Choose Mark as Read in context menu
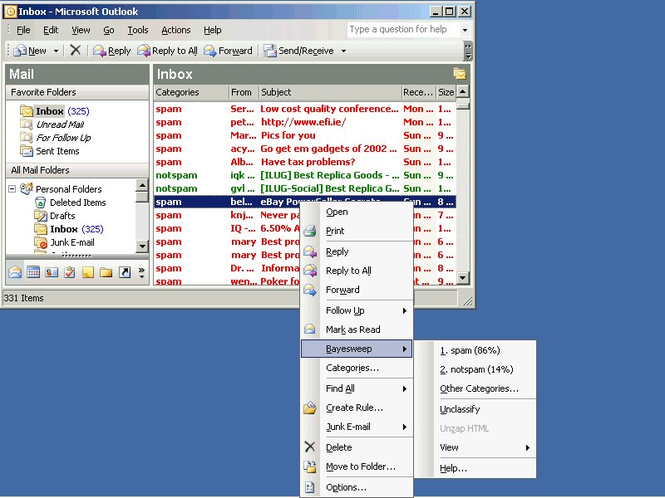The image size is (665, 498). click(357, 330)
